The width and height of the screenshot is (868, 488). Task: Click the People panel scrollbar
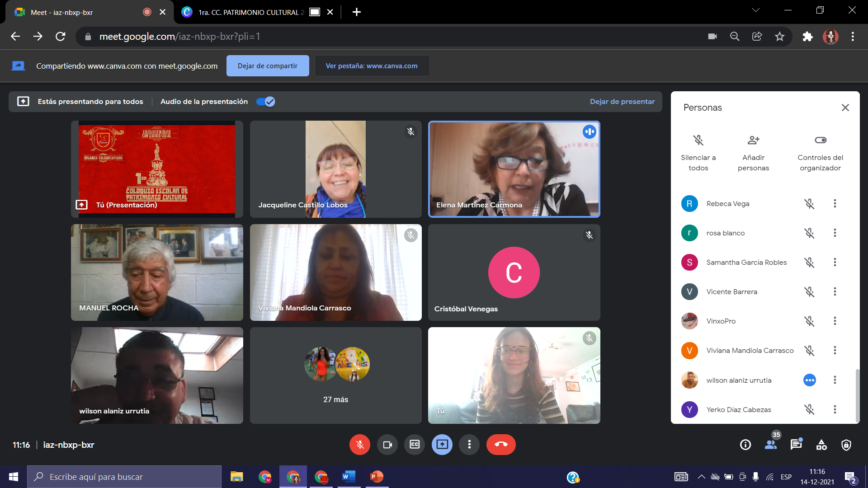pyautogui.click(x=857, y=395)
